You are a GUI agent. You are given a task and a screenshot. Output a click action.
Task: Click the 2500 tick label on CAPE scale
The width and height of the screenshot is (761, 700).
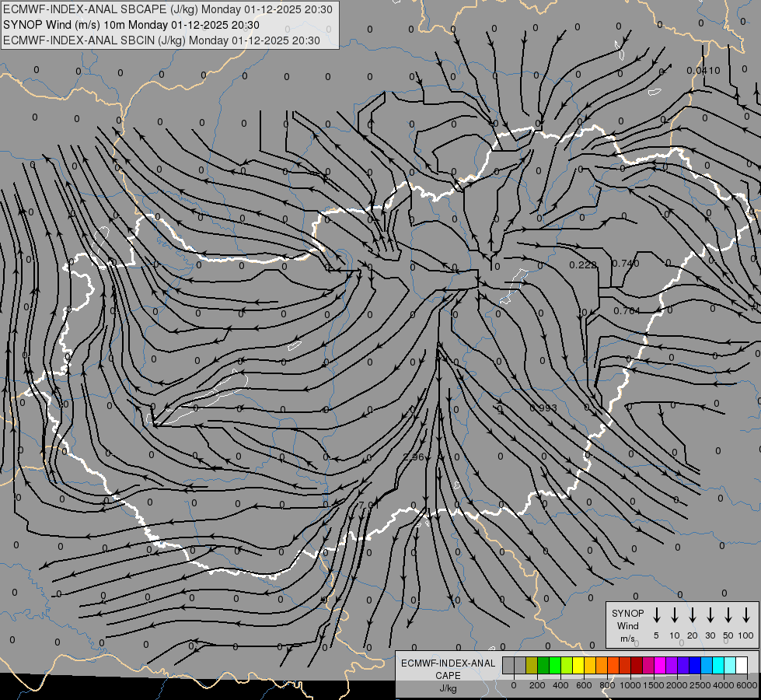(700, 685)
